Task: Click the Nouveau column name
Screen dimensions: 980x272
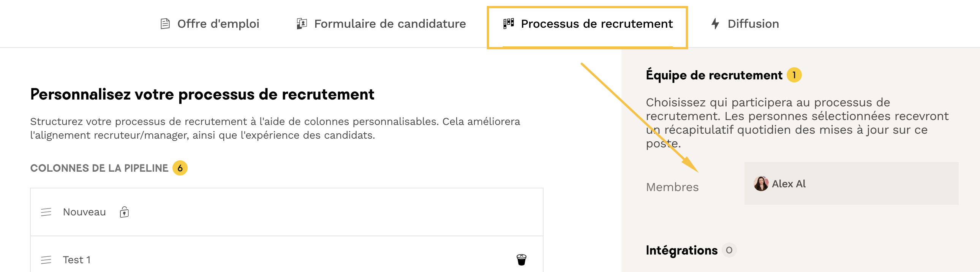Action: (x=84, y=212)
